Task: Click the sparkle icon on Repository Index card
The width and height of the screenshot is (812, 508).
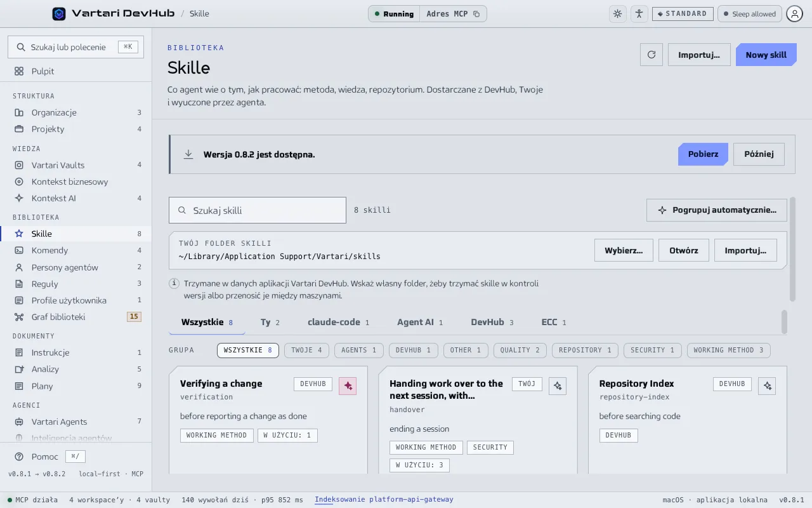Action: (x=768, y=385)
